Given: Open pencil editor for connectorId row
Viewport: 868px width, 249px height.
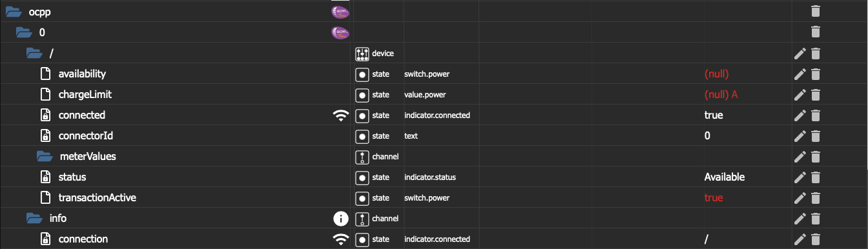Looking at the screenshot, I should point(800,135).
